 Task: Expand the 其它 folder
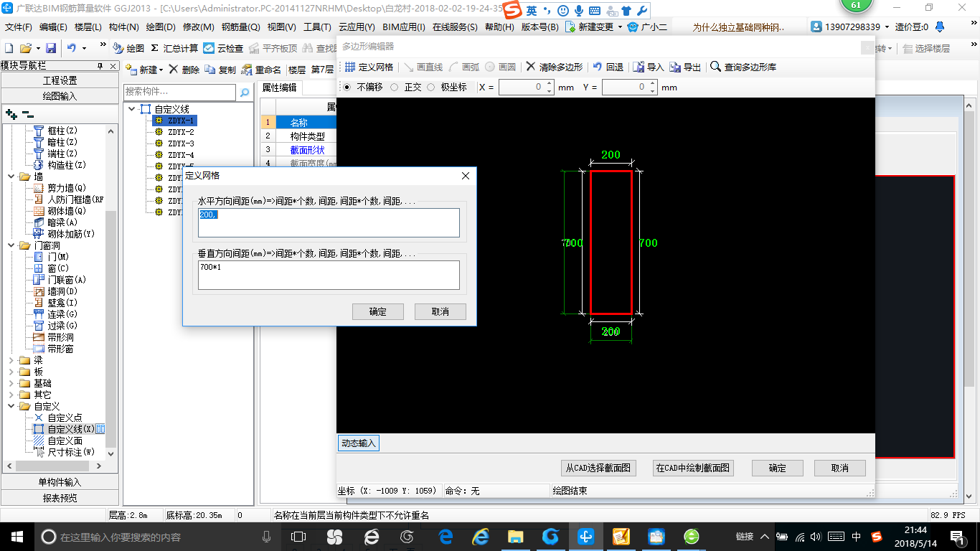(x=11, y=395)
